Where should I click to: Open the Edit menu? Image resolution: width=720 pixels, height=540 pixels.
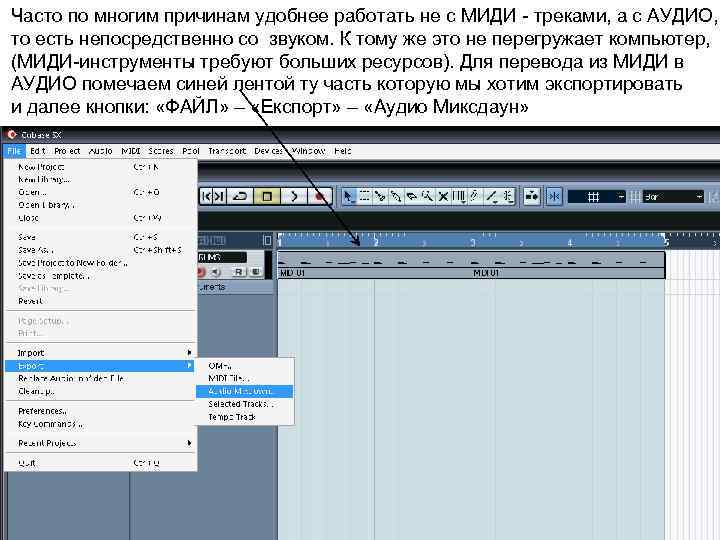(x=38, y=151)
